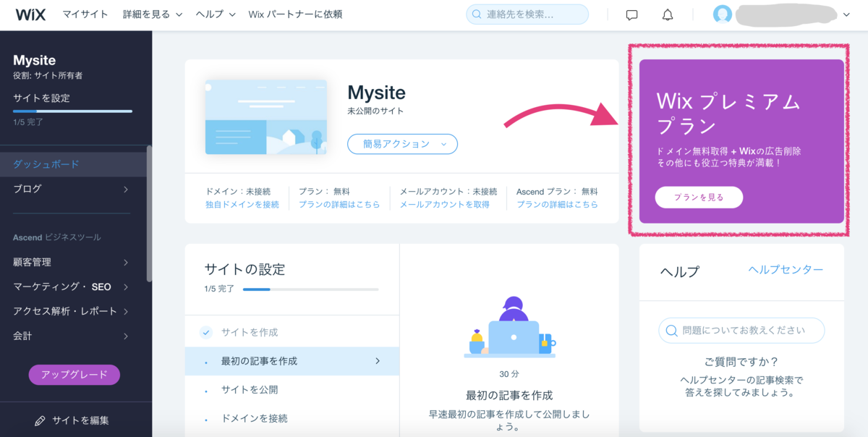This screenshot has height=437, width=868.
Task: Click the Mysite title in sidebar
Action: (34, 61)
